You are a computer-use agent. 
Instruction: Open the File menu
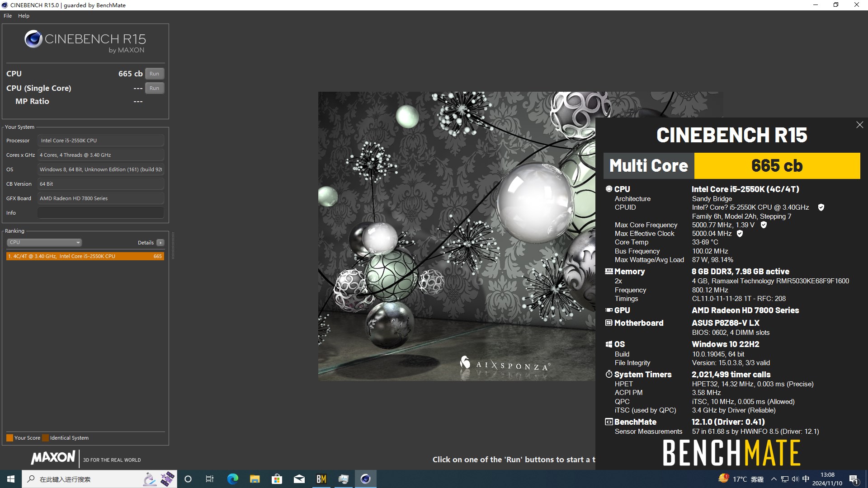point(8,16)
